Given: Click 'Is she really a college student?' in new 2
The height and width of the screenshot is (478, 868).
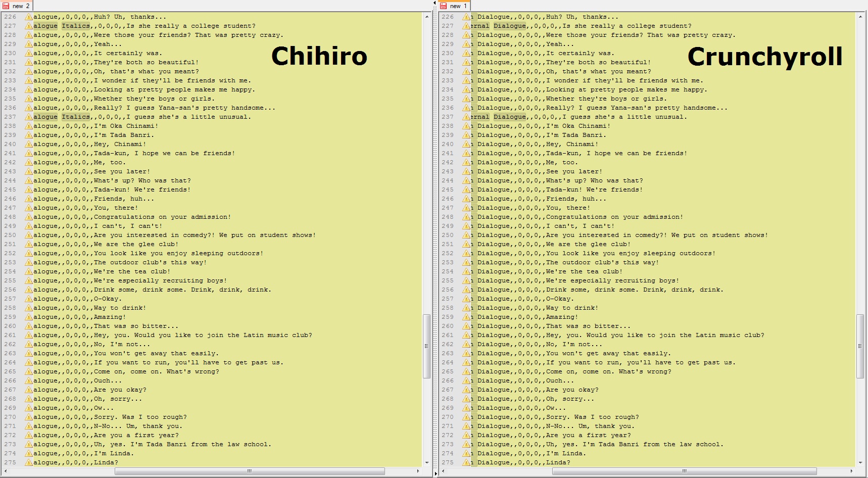Looking at the screenshot, I should 191,26.
